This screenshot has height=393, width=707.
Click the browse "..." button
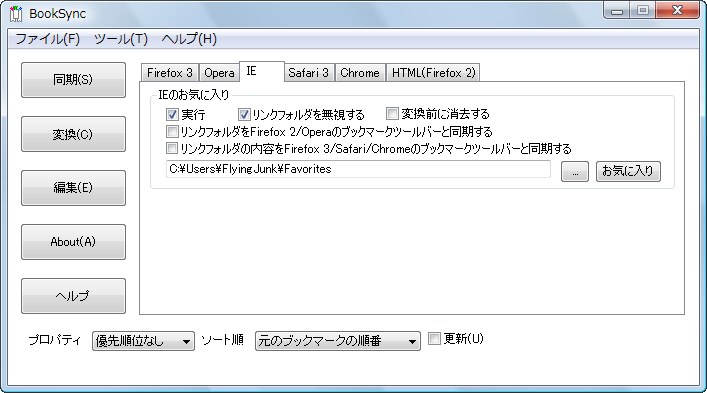pyautogui.click(x=575, y=172)
